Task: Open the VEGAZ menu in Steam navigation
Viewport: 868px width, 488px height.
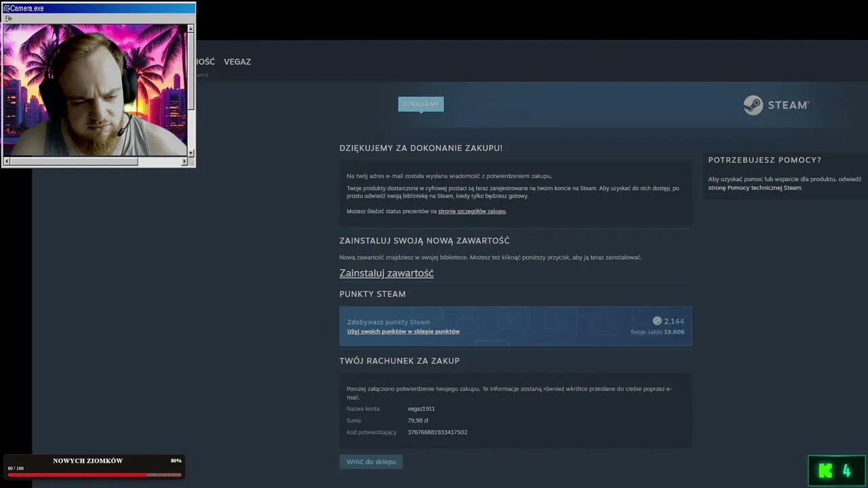Action: [x=237, y=62]
